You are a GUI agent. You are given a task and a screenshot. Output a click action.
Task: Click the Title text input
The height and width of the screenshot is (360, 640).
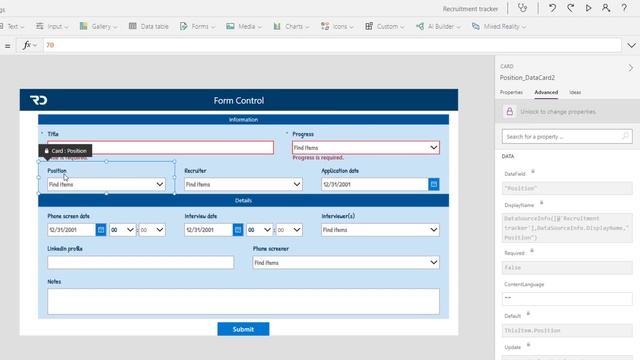pos(160,147)
